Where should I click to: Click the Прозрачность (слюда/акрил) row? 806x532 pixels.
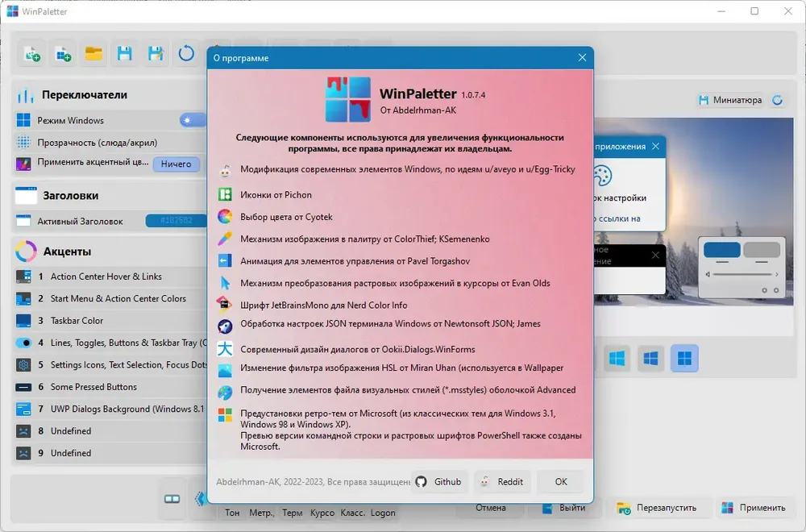pos(110,143)
